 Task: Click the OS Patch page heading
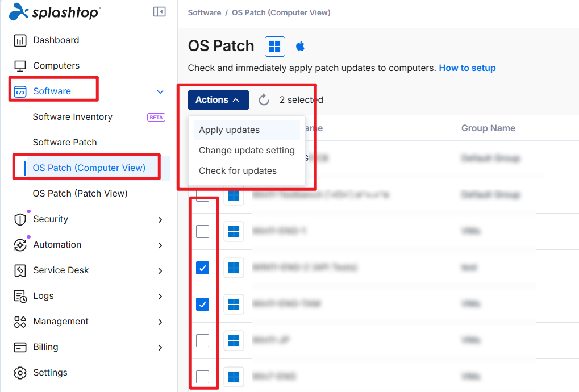[221, 46]
